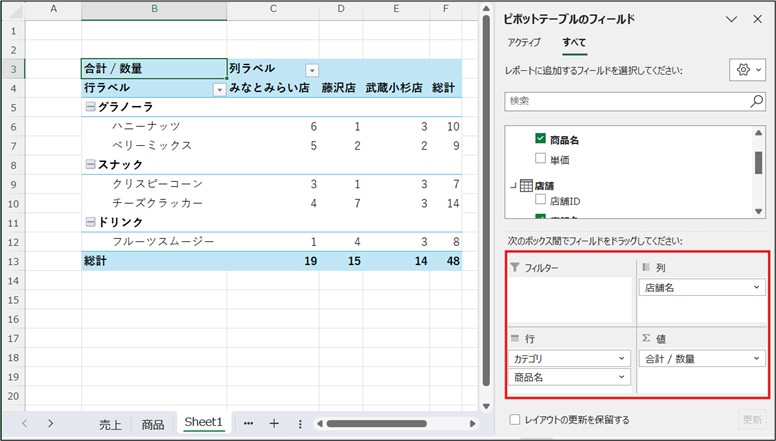This screenshot has height=441, width=776.
Task: Click the sheet vertical scrollbar thumb
Action: pyautogui.click(x=486, y=200)
